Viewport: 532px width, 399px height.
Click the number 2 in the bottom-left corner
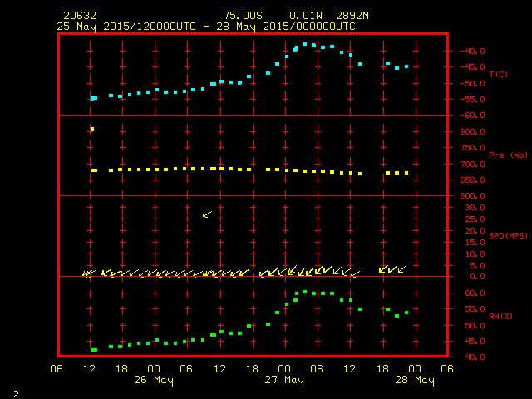(15, 392)
